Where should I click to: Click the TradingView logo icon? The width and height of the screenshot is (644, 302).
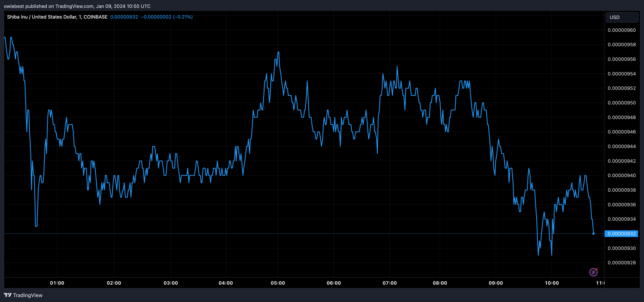[x=8, y=295]
